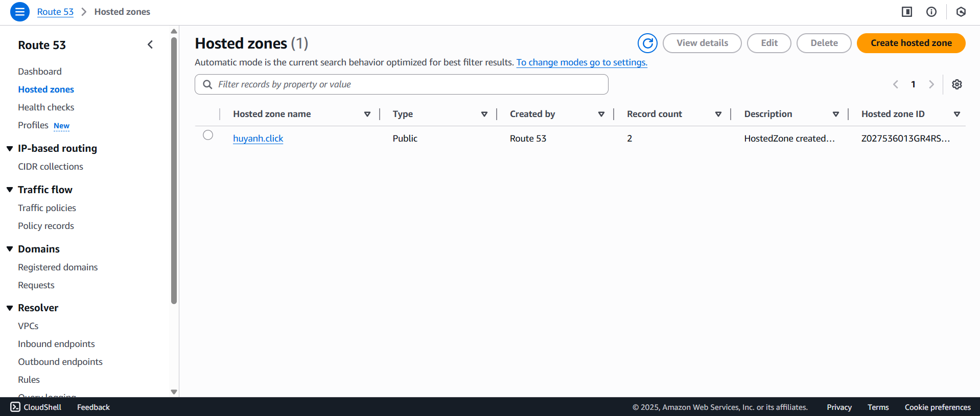Viewport: 980px width, 416px height.
Task: Focus the filter records search field
Action: click(402, 84)
